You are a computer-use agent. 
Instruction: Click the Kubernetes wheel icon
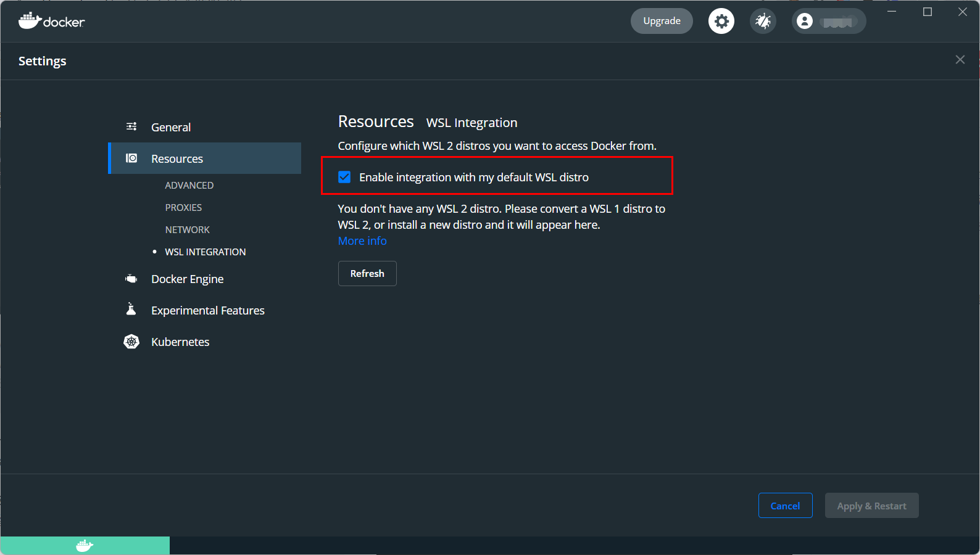(x=131, y=342)
